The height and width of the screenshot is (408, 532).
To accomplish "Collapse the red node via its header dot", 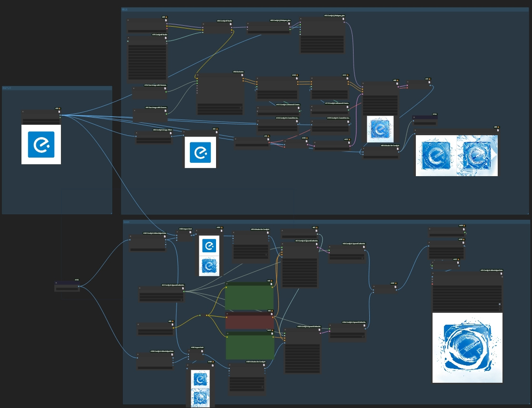I will pyautogui.click(x=227, y=314).
